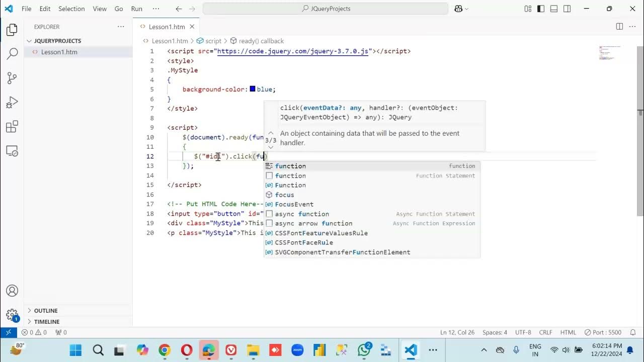This screenshot has width=644, height=362.
Task: Go back with the navigation arrow
Action: [x=179, y=9]
